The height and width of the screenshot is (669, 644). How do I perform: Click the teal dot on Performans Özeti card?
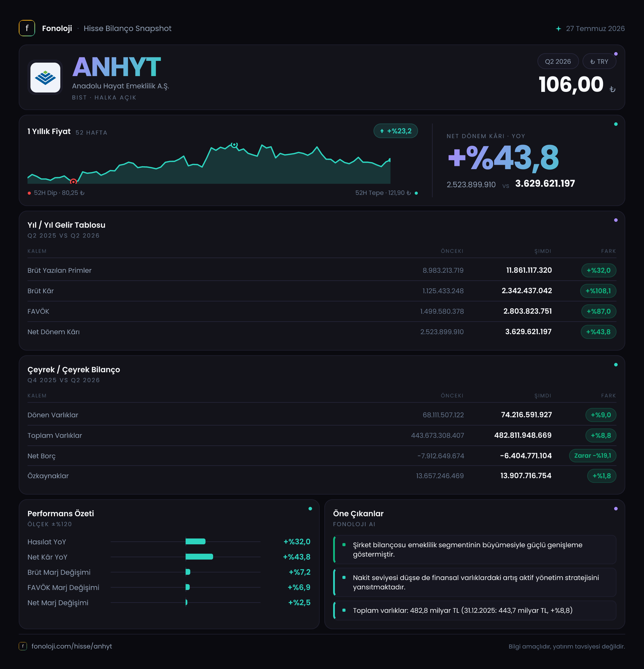point(310,509)
